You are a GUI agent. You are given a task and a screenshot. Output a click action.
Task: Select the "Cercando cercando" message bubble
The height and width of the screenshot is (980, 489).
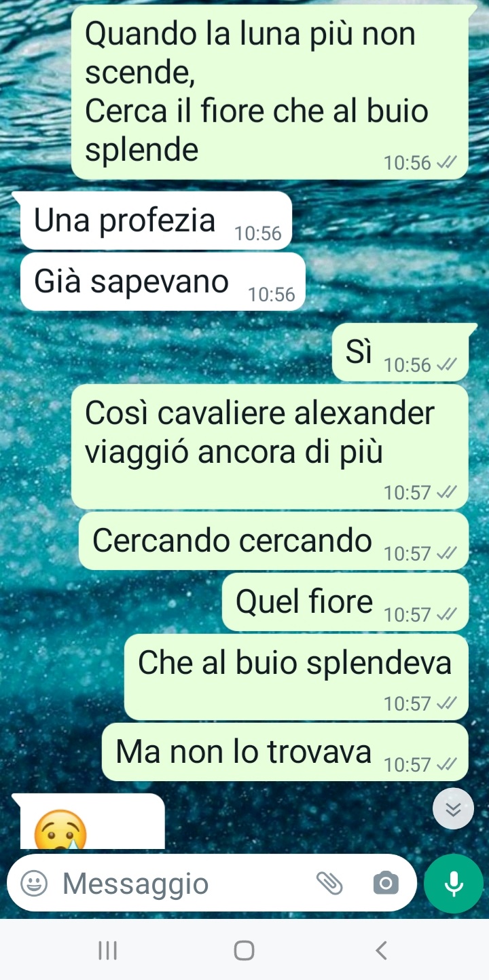[274, 541]
